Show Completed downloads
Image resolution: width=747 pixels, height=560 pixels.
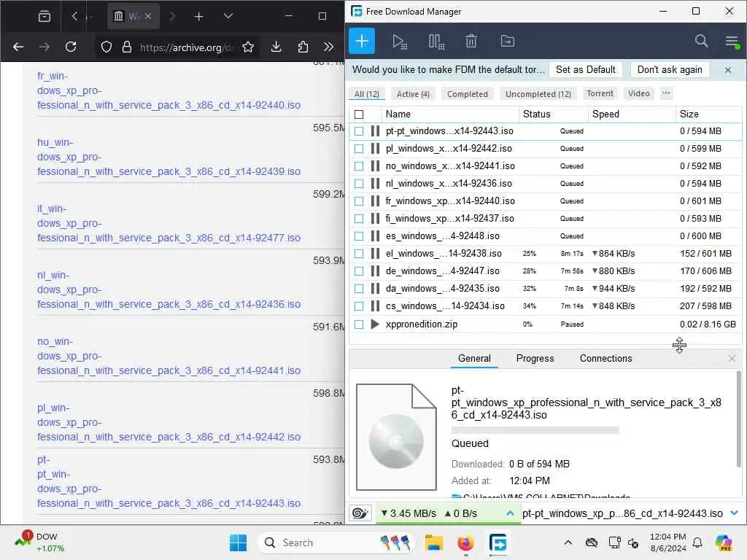pyautogui.click(x=468, y=94)
